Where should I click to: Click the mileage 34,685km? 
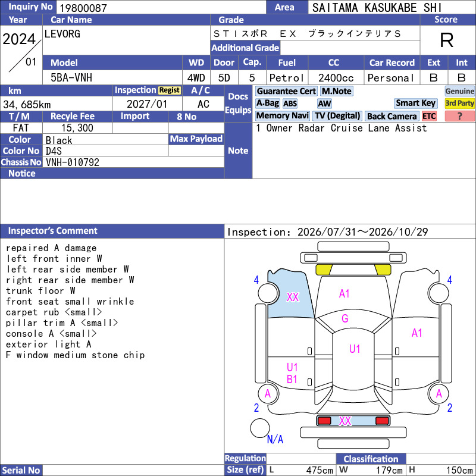27,105
